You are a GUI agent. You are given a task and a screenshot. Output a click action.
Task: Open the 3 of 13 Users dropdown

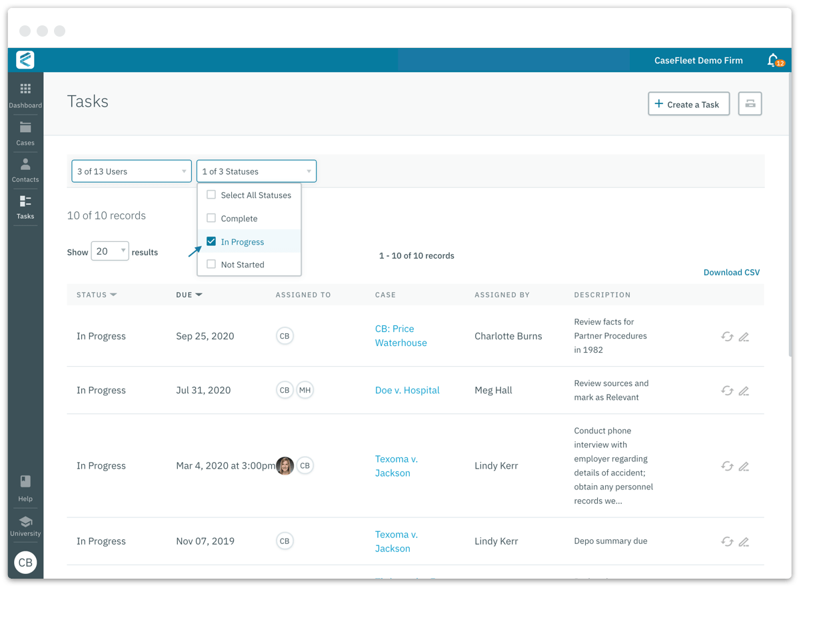tap(131, 171)
